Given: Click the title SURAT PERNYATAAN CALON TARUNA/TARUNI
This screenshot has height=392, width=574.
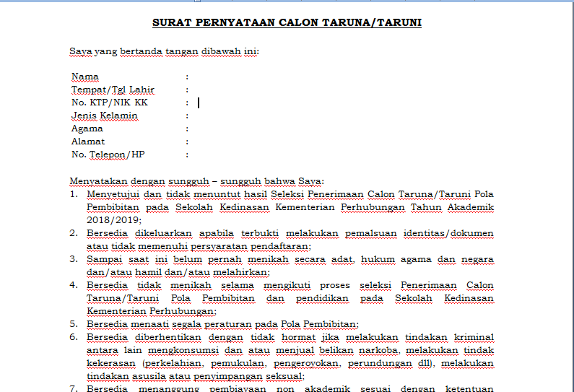Looking at the screenshot, I should tap(287, 22).
